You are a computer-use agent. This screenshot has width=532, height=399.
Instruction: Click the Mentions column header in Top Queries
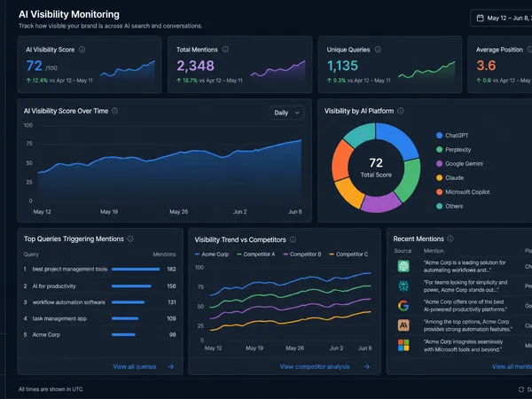click(164, 254)
